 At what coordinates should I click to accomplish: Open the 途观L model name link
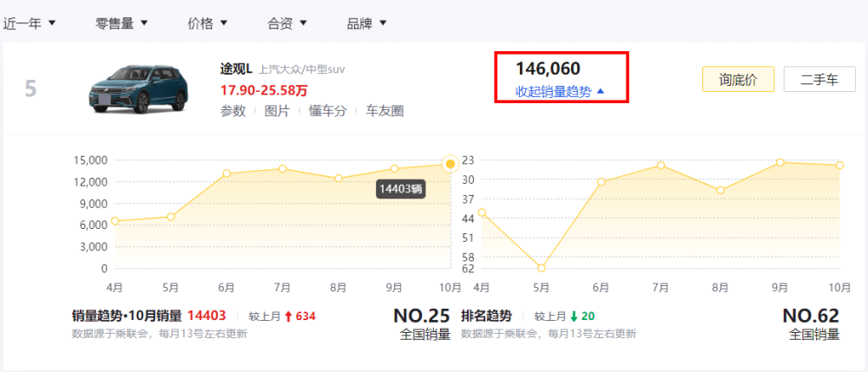pyautogui.click(x=236, y=69)
